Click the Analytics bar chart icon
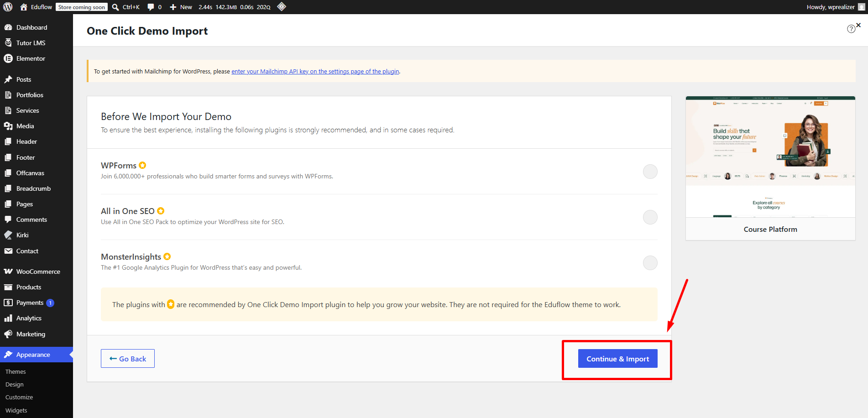The image size is (868, 418). click(x=8, y=318)
